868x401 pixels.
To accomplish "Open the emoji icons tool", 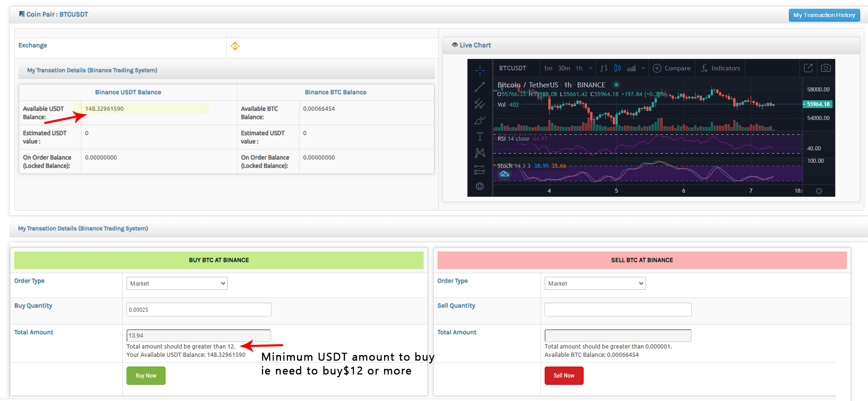I will pyautogui.click(x=480, y=186).
